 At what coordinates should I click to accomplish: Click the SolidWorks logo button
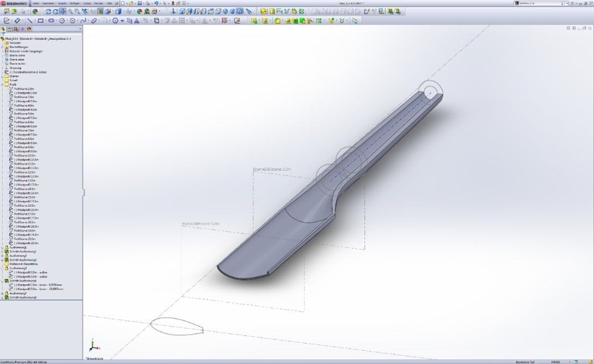pos(14,3)
